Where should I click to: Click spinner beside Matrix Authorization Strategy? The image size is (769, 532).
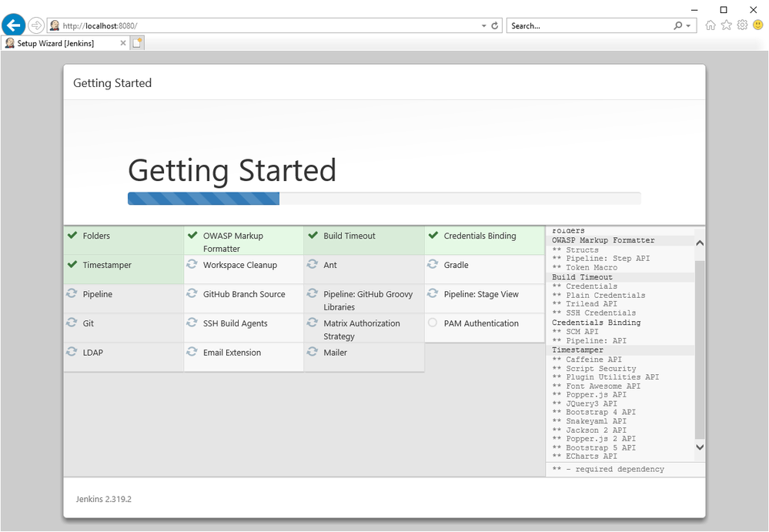(x=313, y=323)
